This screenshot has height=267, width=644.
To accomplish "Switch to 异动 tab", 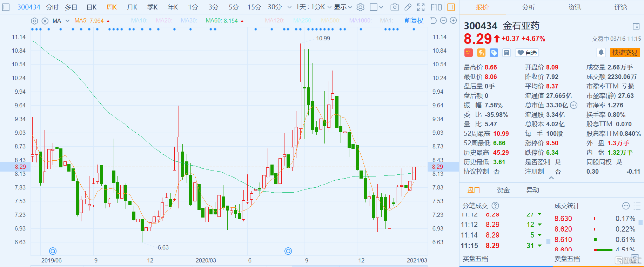I will (533, 190).
